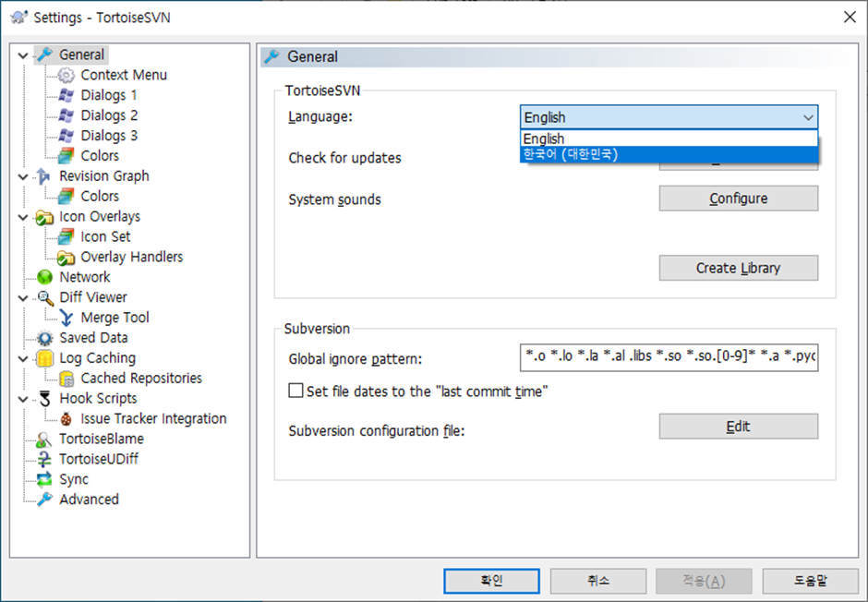Screen dimensions: 868x602
Task: Open TortoiseUDiff settings page
Action: (x=99, y=459)
